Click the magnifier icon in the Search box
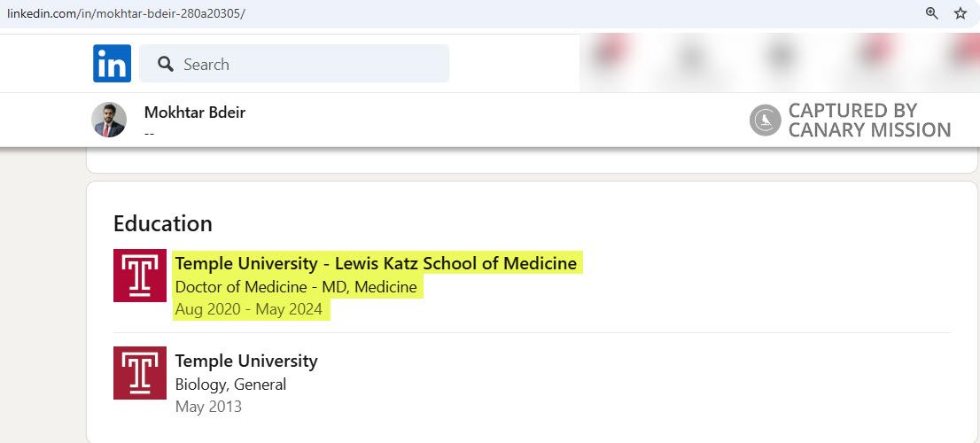Viewport: 980px width, 443px height. click(x=165, y=64)
